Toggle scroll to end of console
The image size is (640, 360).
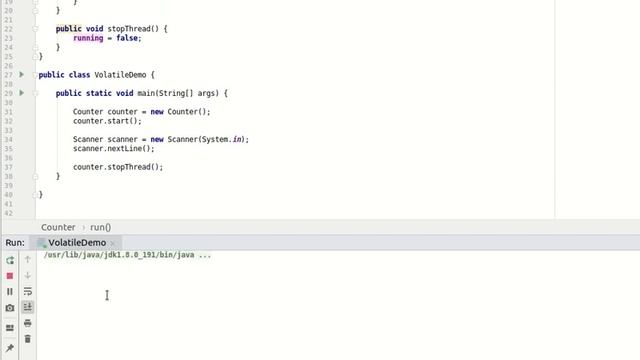click(27, 307)
